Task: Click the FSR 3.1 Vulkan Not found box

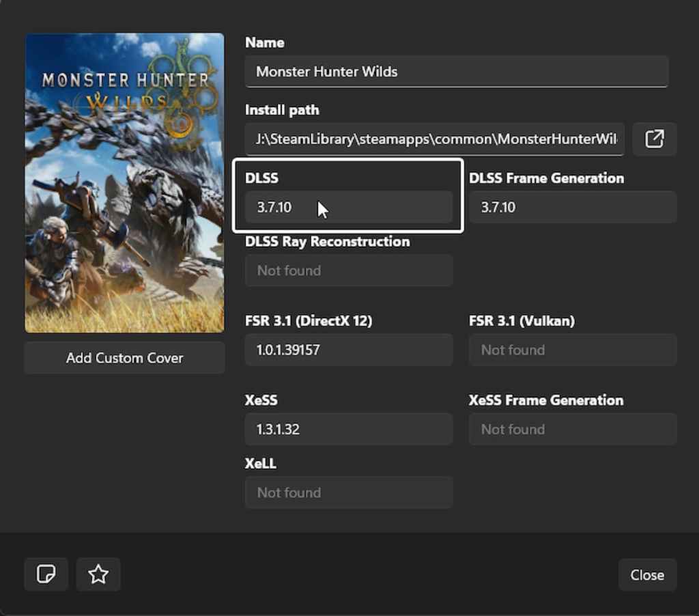Action: 572,350
